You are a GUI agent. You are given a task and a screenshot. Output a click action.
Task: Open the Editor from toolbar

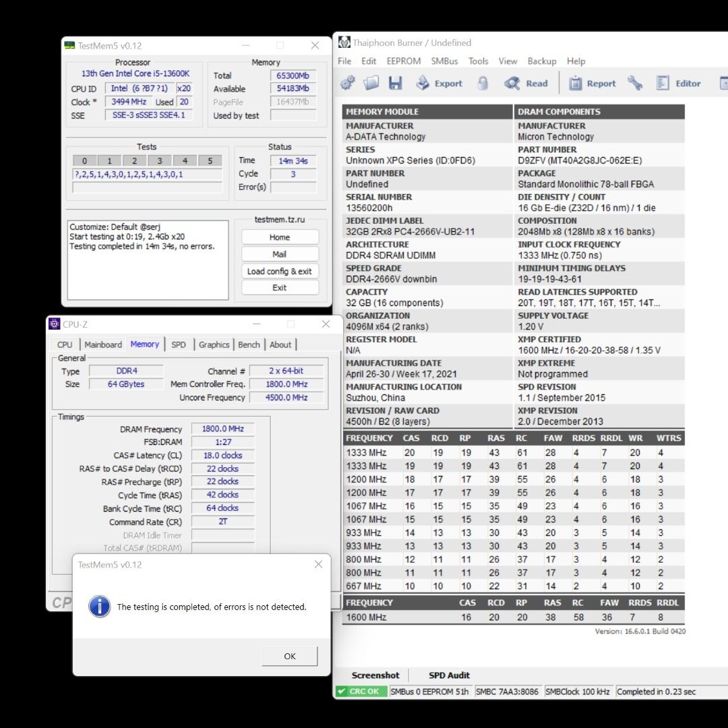[x=679, y=84]
